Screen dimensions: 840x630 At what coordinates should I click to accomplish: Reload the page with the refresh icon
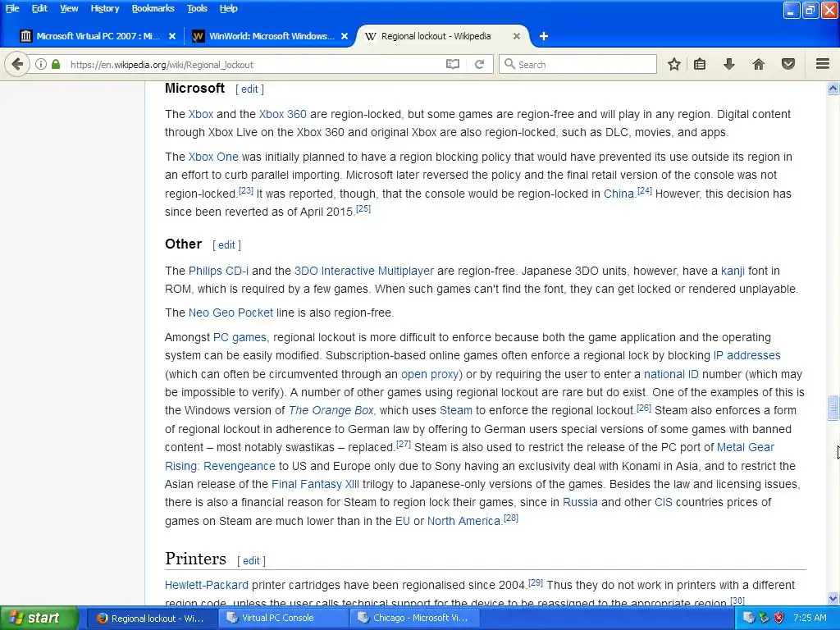[x=479, y=64]
